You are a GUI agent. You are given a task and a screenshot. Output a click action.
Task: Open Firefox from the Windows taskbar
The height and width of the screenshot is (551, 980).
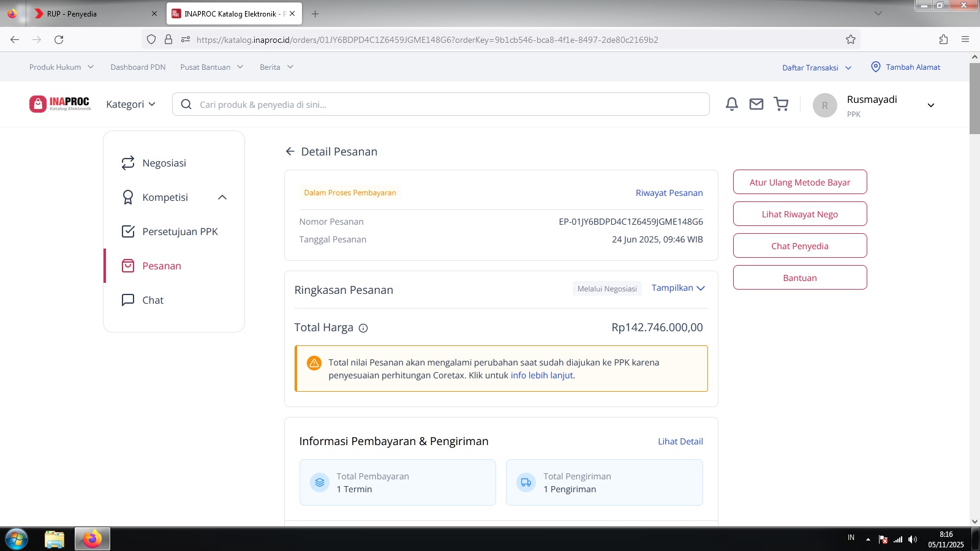(92, 539)
